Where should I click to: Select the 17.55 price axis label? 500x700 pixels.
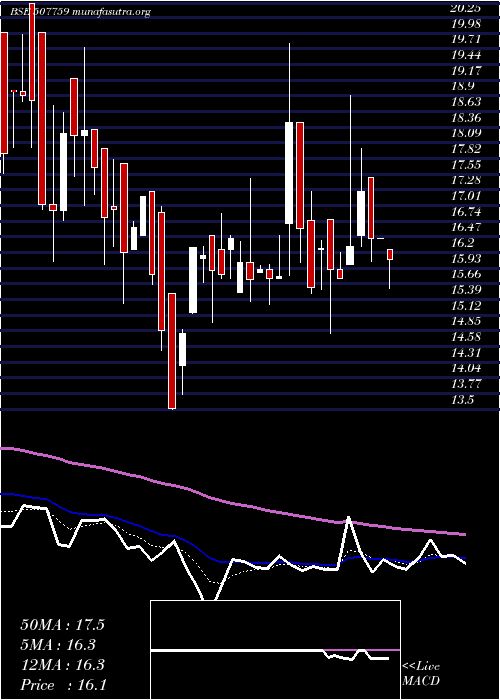point(465,164)
